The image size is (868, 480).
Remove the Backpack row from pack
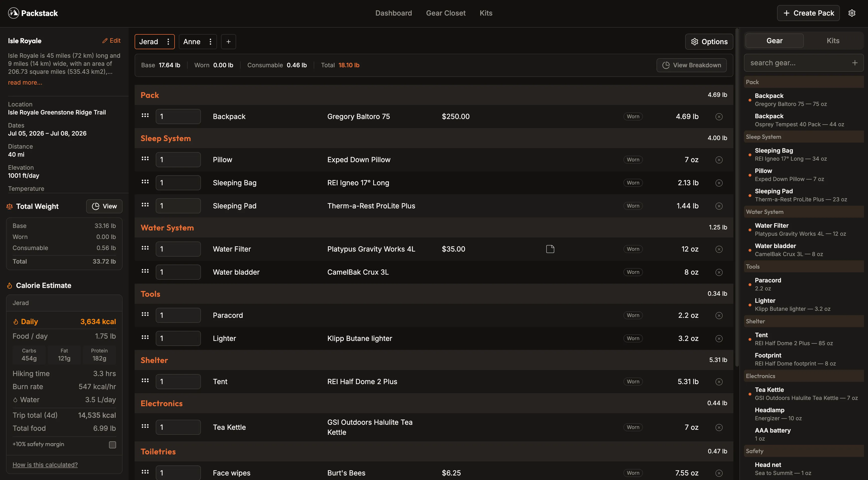coord(719,116)
